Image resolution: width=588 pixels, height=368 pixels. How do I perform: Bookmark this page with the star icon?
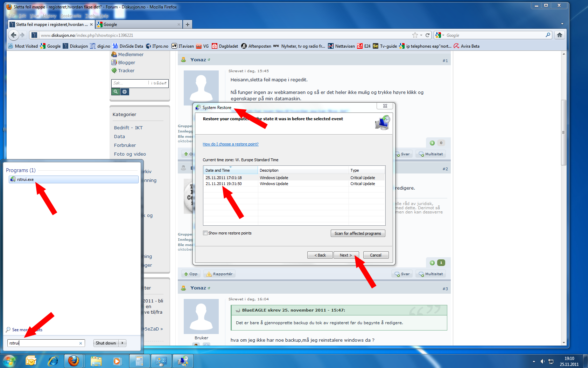415,35
